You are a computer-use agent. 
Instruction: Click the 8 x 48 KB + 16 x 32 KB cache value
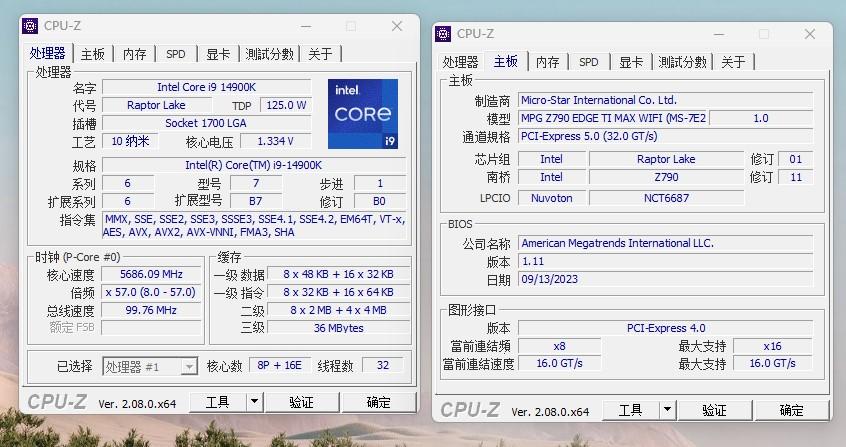tap(338, 274)
